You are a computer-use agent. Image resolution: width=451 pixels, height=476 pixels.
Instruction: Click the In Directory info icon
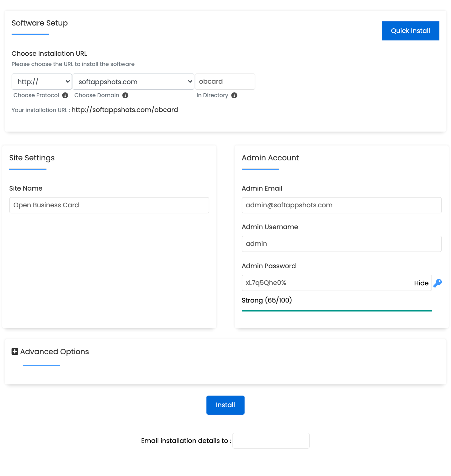pos(234,95)
